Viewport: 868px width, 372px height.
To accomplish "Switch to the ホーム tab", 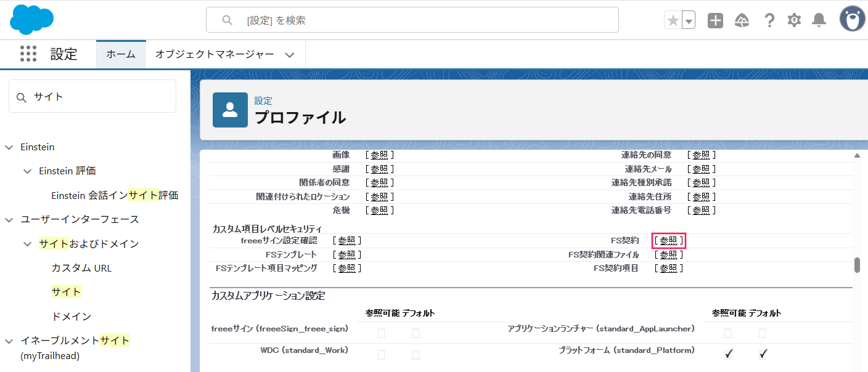I will tap(121, 54).
